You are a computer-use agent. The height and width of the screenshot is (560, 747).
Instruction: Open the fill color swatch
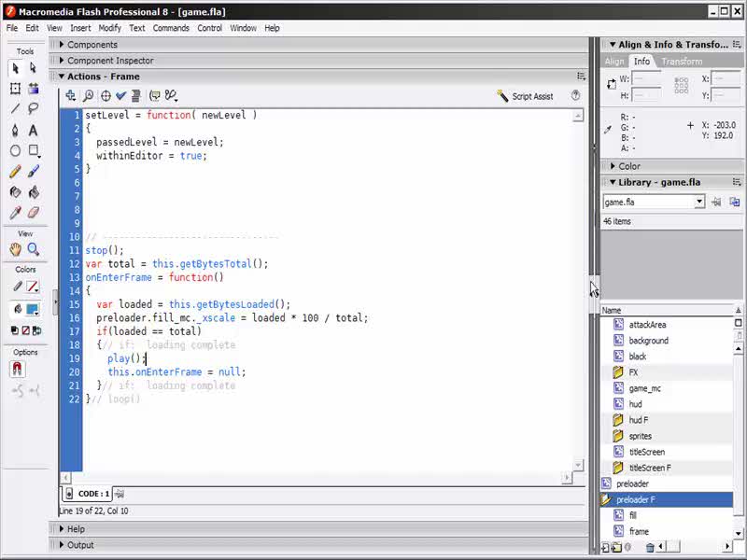pos(33,309)
